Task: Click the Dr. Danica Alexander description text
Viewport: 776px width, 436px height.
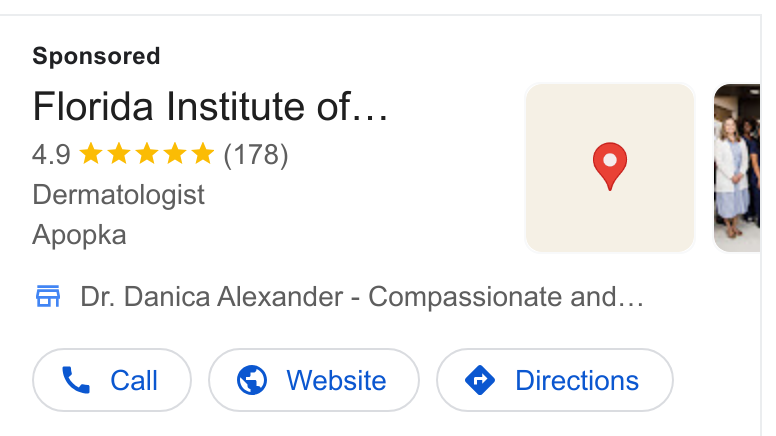Action: coord(362,297)
